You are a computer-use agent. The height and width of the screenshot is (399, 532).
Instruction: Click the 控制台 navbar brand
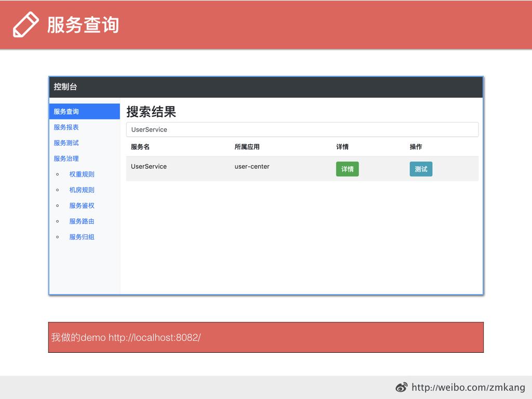tap(65, 87)
